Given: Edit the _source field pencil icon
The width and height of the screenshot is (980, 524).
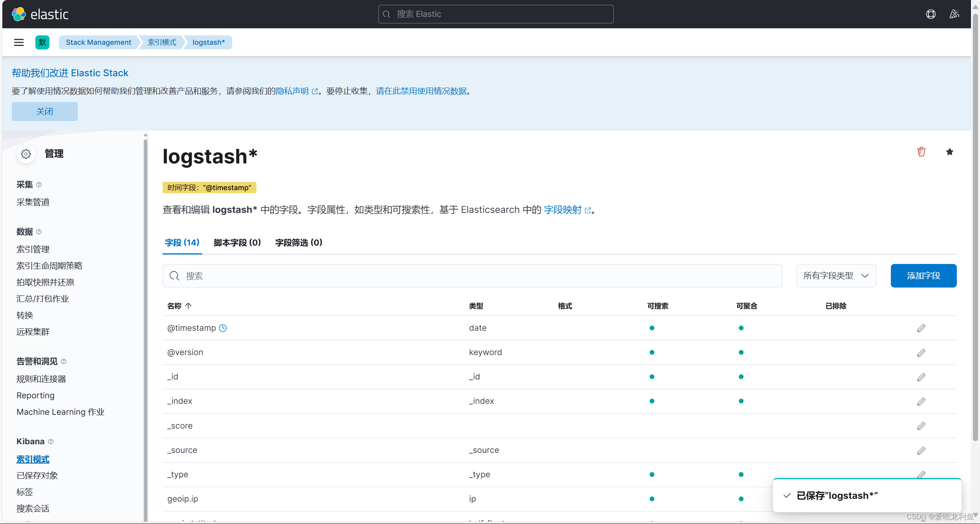Looking at the screenshot, I should (921, 451).
